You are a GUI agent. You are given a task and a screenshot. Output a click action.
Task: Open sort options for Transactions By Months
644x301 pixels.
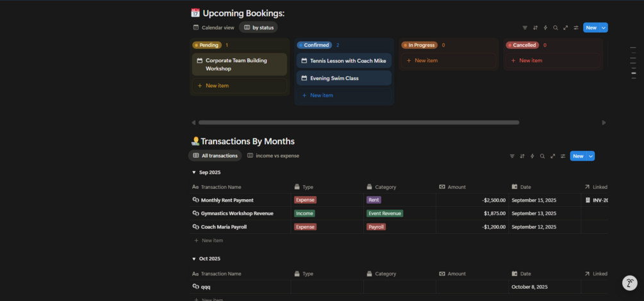click(522, 156)
